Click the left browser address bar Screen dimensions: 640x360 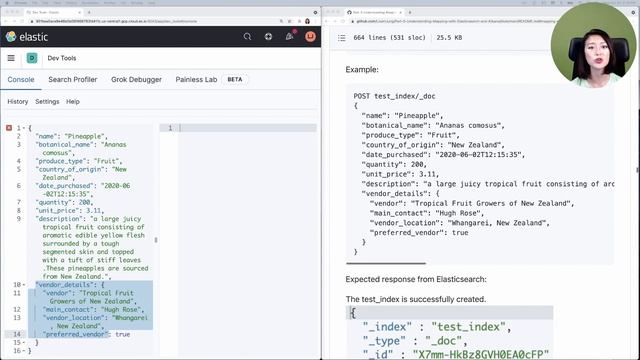click(x=155, y=21)
